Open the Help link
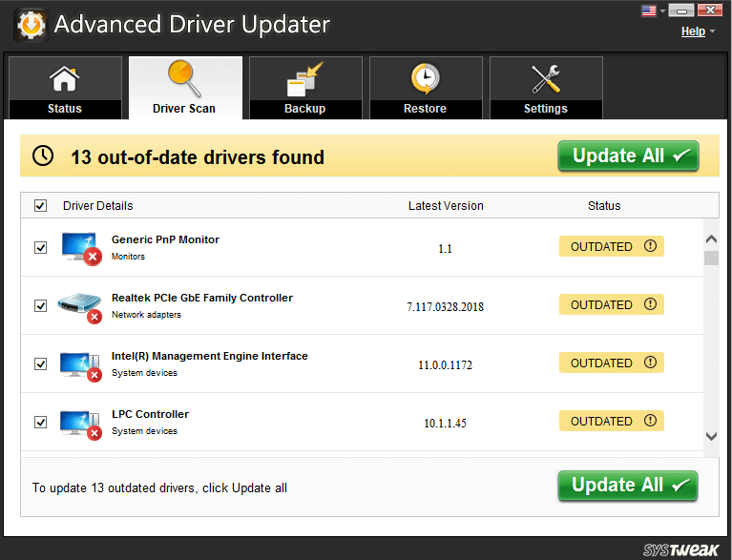 click(x=693, y=31)
